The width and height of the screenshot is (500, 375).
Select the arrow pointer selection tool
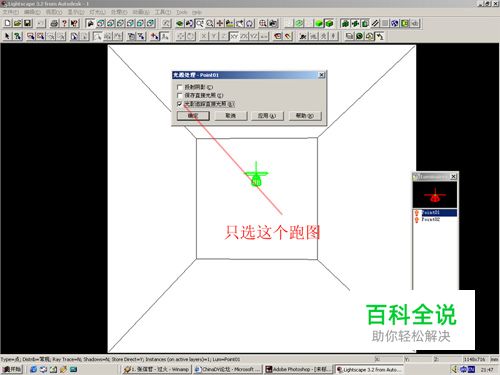click(x=7, y=36)
